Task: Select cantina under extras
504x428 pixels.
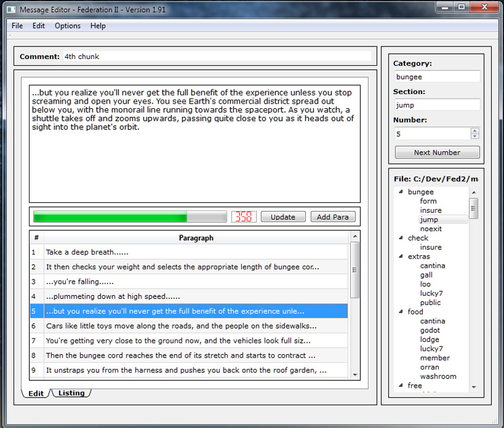Action: coord(432,265)
